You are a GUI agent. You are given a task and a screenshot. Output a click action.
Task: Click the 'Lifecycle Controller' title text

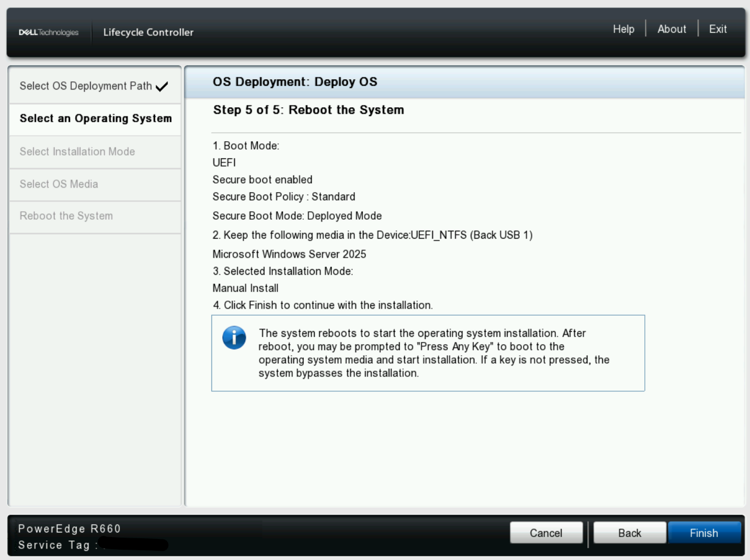click(x=148, y=33)
